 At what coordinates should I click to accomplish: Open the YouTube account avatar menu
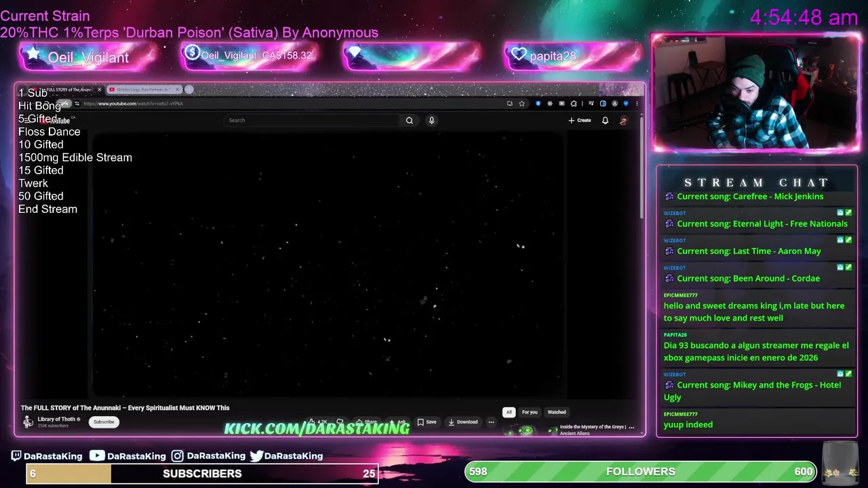(x=623, y=120)
